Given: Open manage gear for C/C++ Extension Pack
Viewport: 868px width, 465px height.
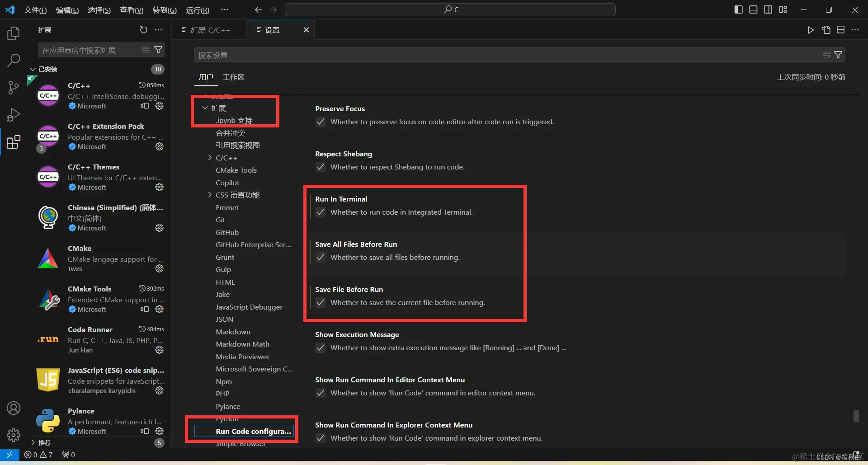Looking at the screenshot, I should (x=159, y=146).
